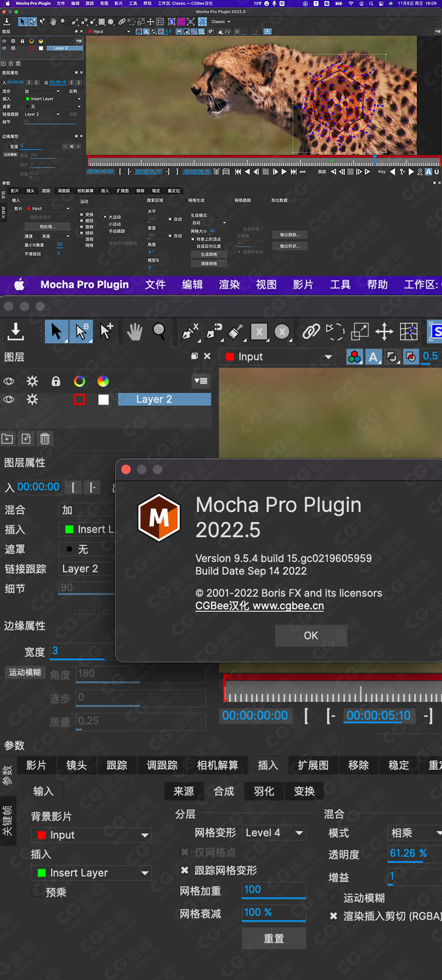Switch to the 跟踪 tab
Viewport: 442px width, 980px height.
tap(117, 765)
